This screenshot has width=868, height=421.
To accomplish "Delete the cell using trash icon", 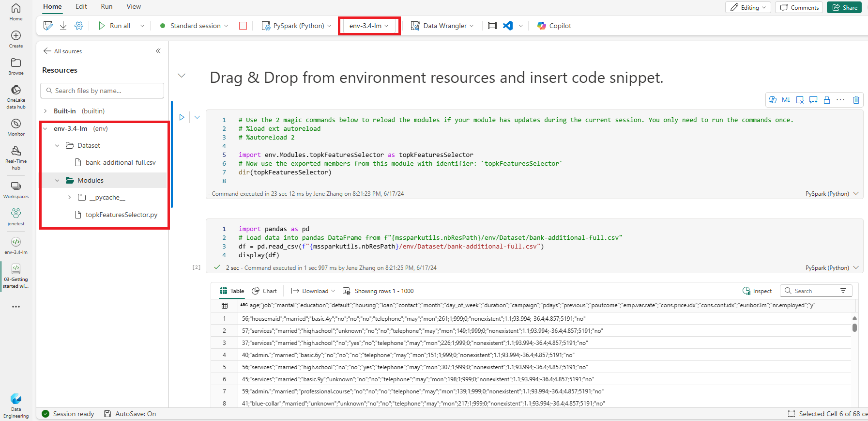I will [x=856, y=100].
